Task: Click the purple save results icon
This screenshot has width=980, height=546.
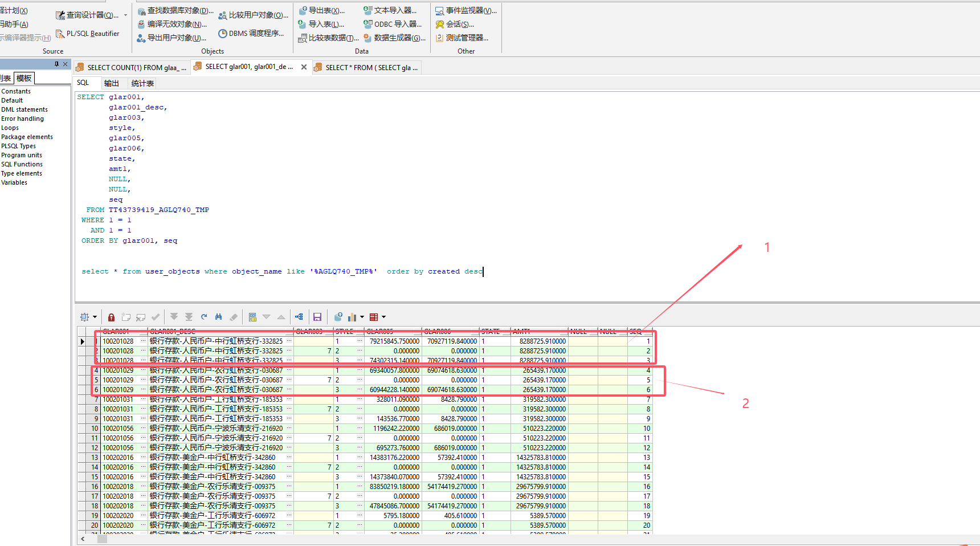Action: (x=317, y=317)
